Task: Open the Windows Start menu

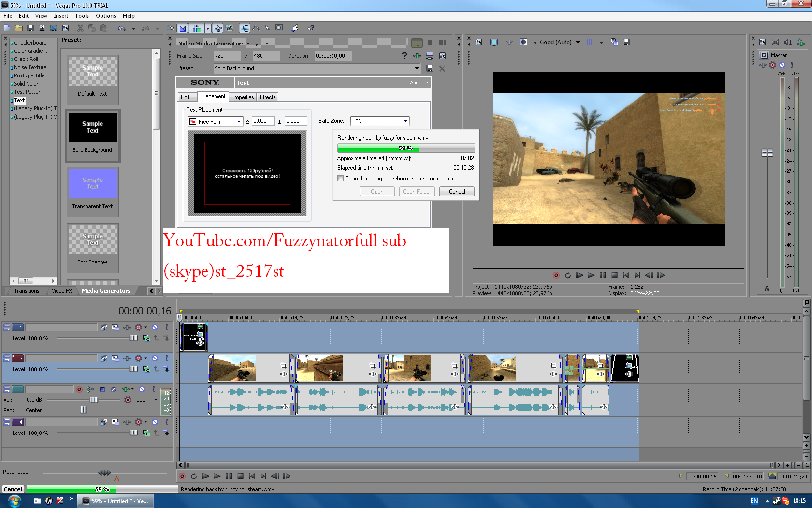Action: pos(14,501)
